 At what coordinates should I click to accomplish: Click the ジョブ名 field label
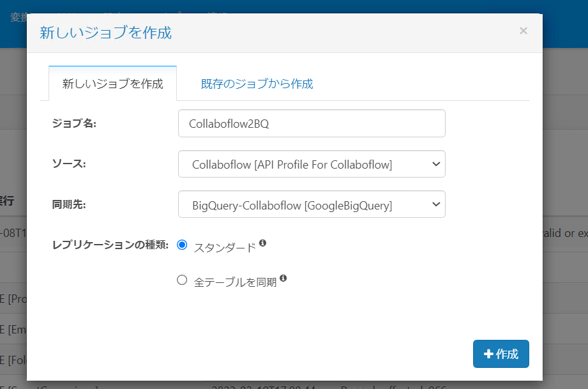tap(74, 123)
